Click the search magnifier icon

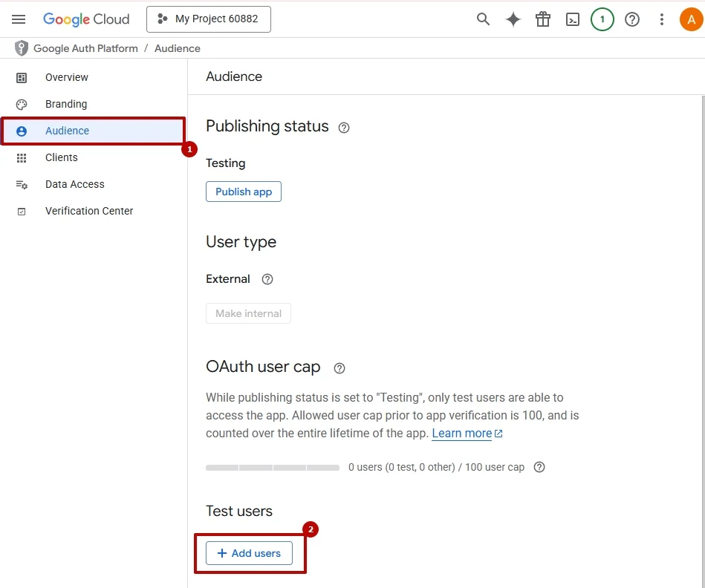pyautogui.click(x=483, y=19)
